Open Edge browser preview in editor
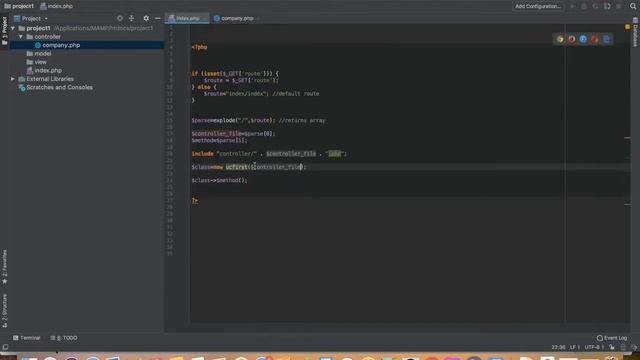The height and width of the screenshot is (360, 640). (x=606, y=39)
